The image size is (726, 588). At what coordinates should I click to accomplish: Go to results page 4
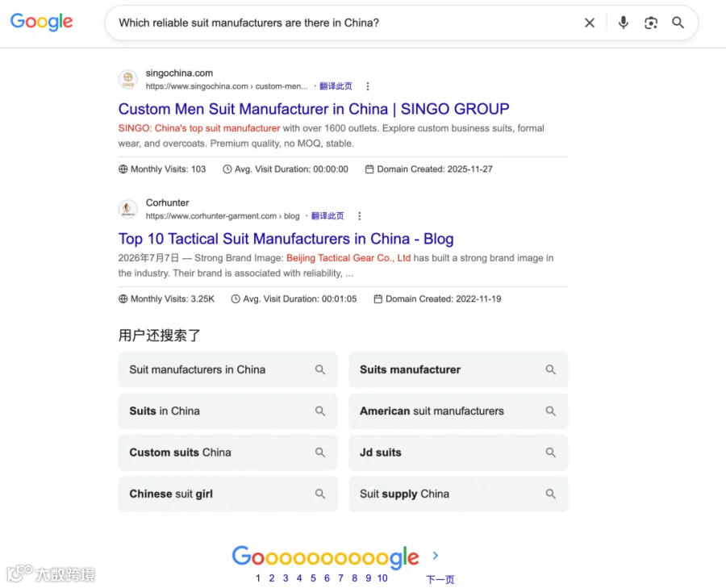(x=299, y=578)
